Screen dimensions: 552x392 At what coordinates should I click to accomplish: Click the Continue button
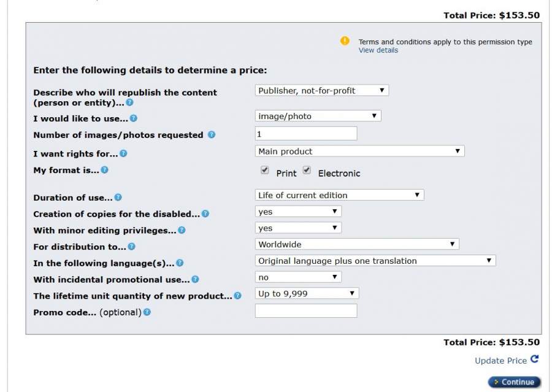tap(514, 382)
